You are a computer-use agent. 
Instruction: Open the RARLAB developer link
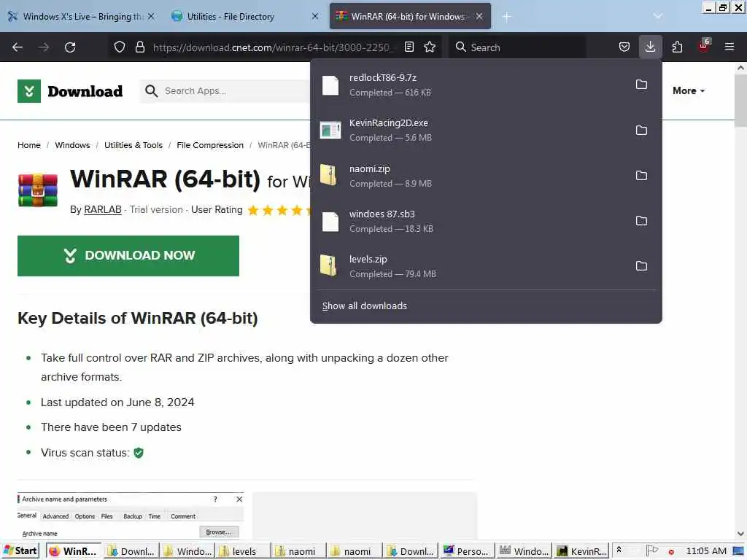click(102, 209)
